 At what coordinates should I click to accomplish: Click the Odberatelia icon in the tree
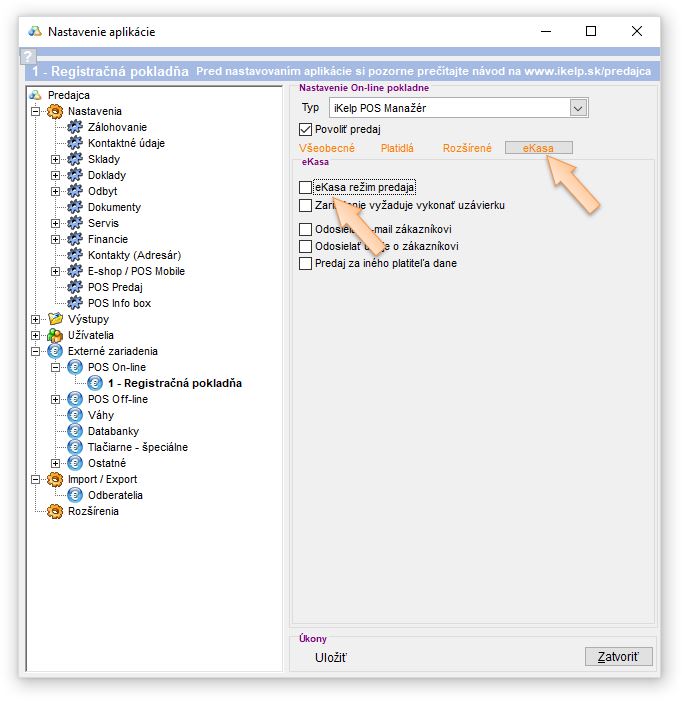(75, 495)
